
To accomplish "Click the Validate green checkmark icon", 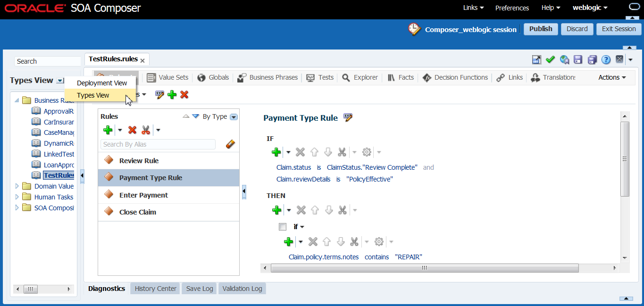I will (x=550, y=60).
